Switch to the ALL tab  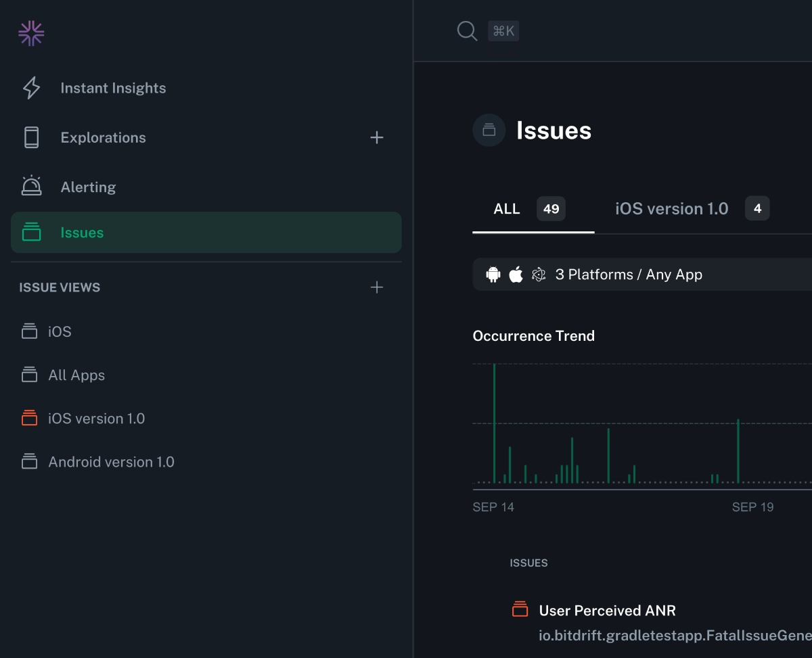(506, 208)
